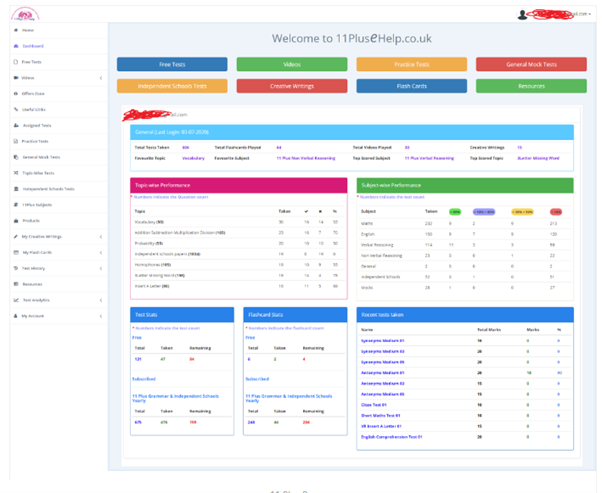Viewport: 602px width, 493px height.
Task: Click the Home icon in sidebar
Action: [x=16, y=30]
